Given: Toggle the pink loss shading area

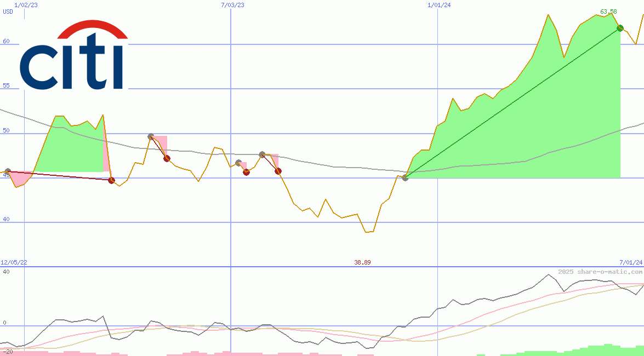Looking at the screenshot, I should 161,142.
